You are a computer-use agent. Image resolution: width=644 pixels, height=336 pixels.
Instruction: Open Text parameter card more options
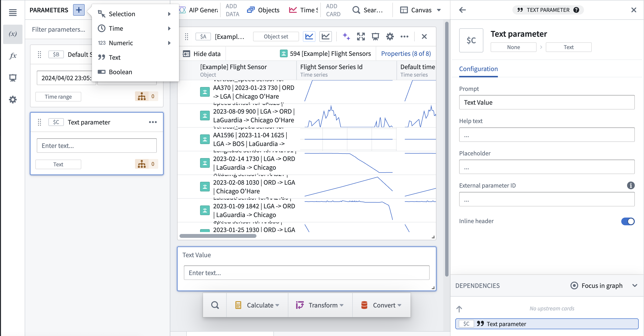[153, 122]
